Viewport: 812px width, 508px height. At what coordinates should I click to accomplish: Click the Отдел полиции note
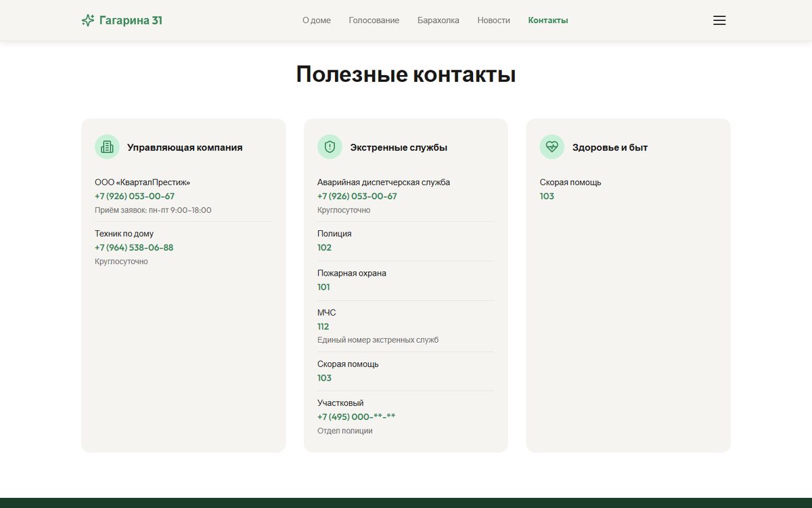[x=345, y=431]
